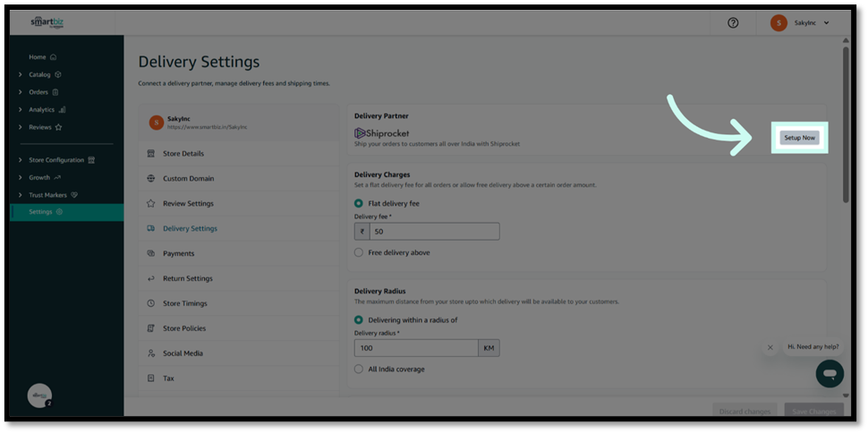Select Flat delivery fee radio button

pyautogui.click(x=359, y=204)
